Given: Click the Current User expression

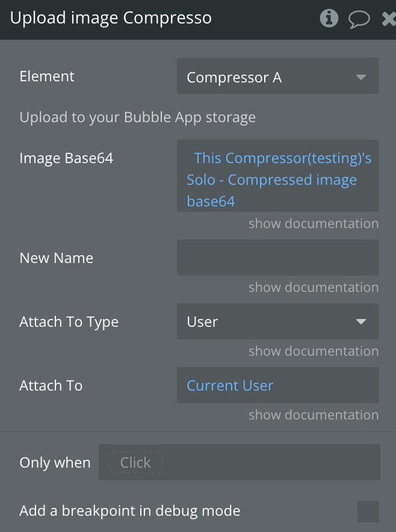Looking at the screenshot, I should [x=230, y=385].
